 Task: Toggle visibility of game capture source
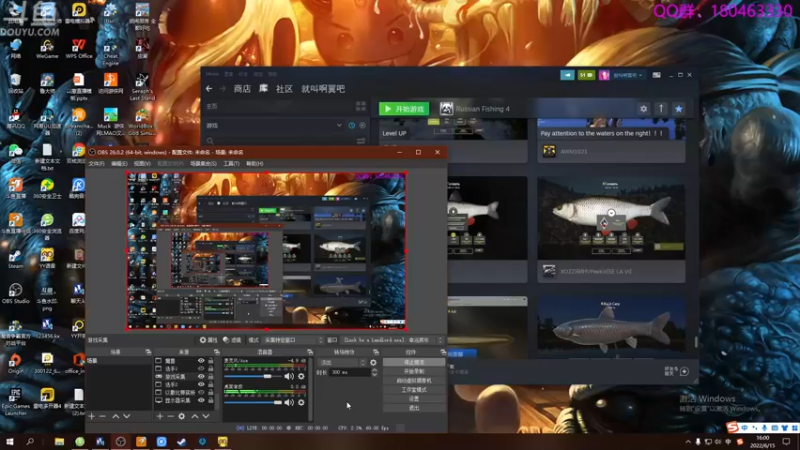(x=201, y=377)
